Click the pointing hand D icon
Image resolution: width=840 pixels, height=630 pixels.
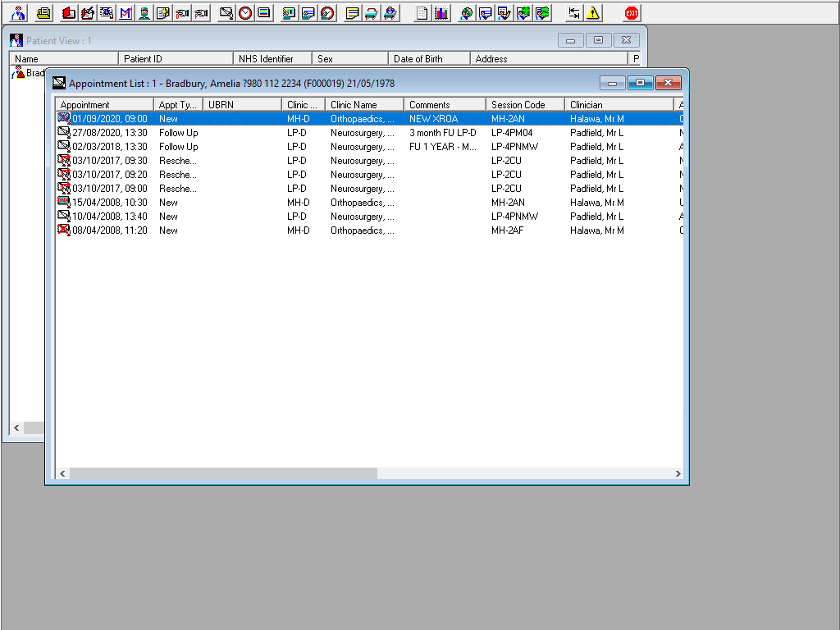tap(181, 13)
